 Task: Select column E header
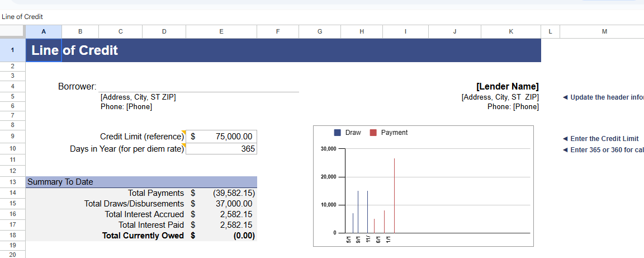(x=221, y=31)
